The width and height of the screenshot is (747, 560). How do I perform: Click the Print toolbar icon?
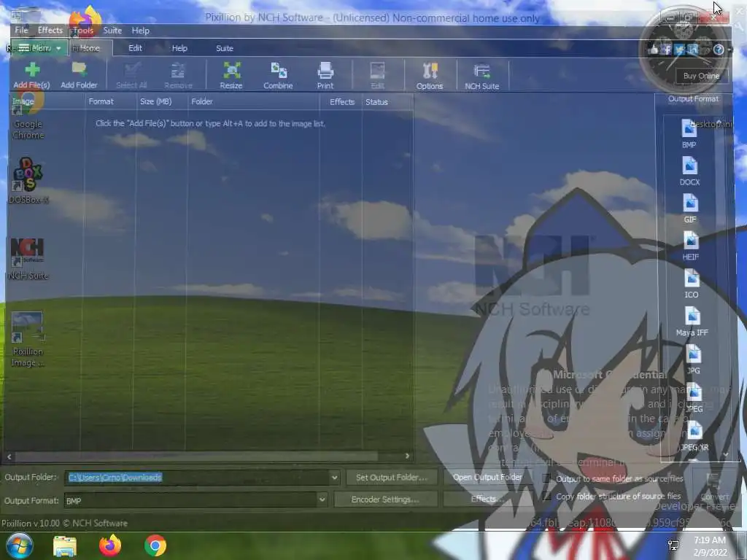click(x=325, y=71)
